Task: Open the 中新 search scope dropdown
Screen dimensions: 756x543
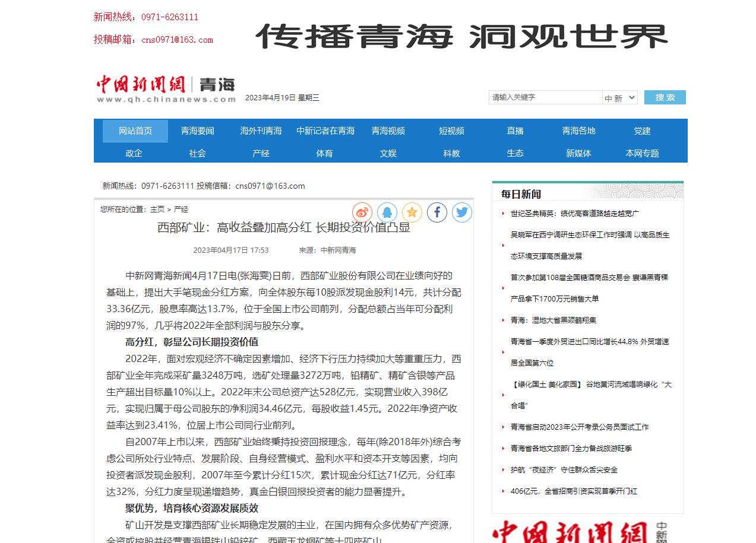Action: [x=620, y=97]
